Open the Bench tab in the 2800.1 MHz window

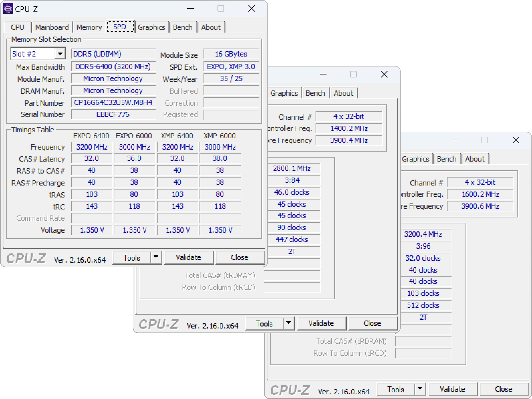click(315, 93)
